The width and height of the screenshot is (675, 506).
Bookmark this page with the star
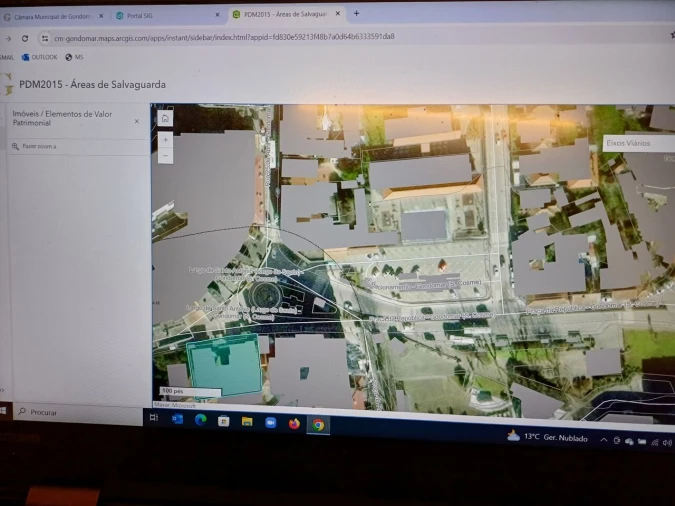pyautogui.click(x=671, y=35)
